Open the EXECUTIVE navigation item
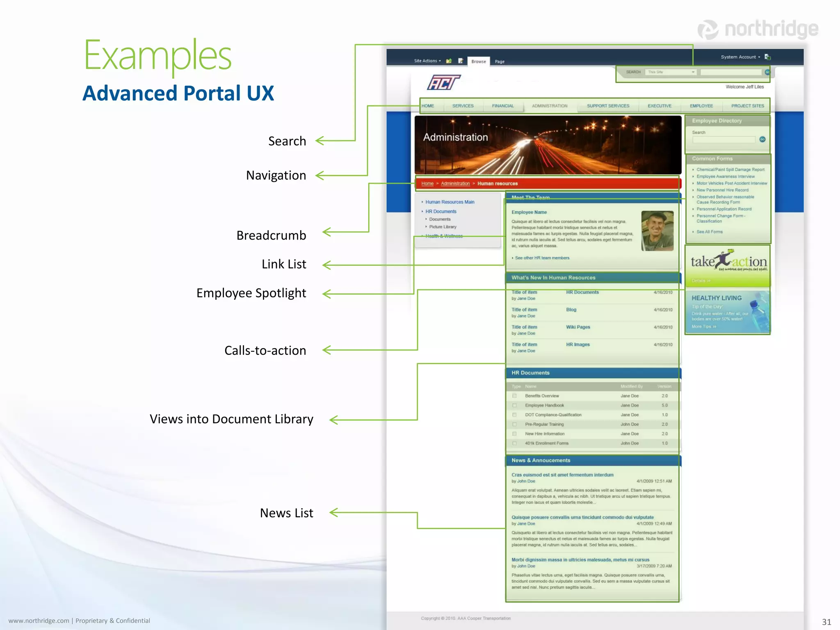The height and width of the screenshot is (630, 840). [x=660, y=106]
